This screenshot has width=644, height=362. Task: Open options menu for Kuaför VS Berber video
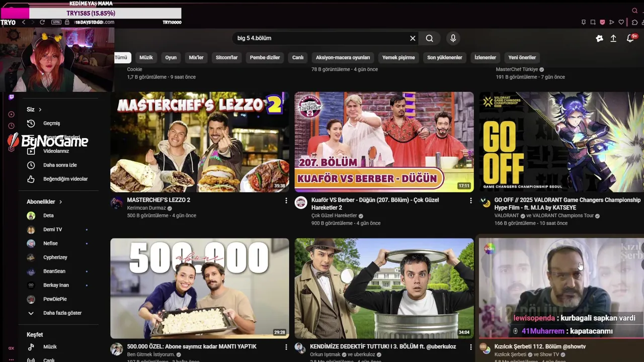(x=470, y=201)
